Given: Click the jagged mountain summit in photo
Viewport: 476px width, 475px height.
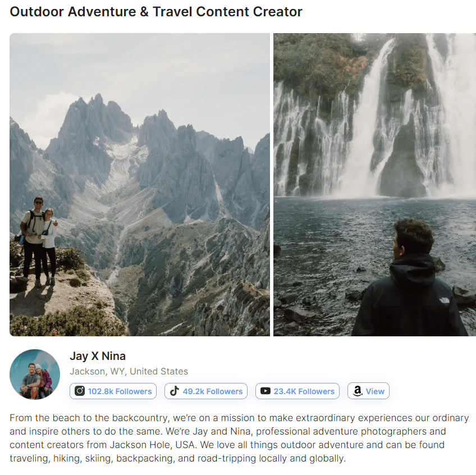Looking at the screenshot, I should [94, 106].
